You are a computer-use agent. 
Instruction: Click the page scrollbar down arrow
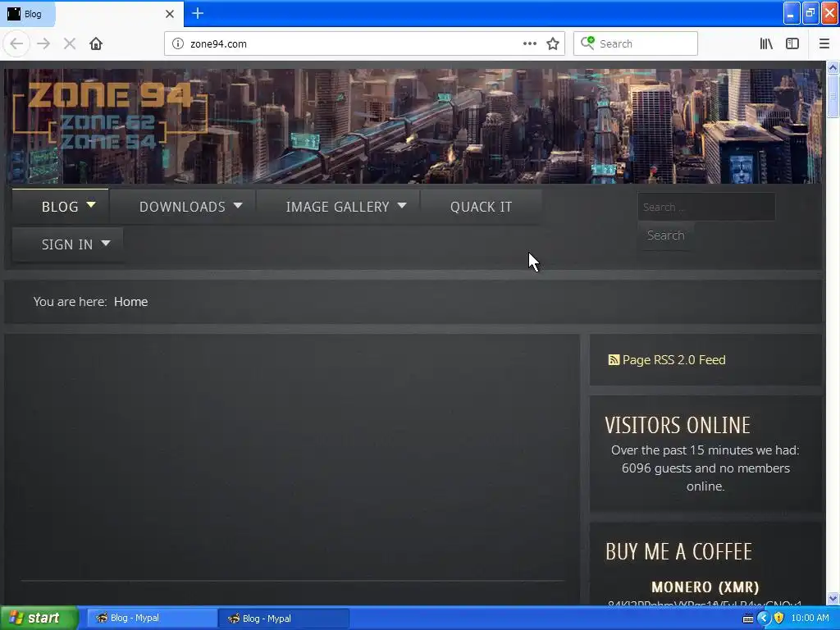tap(833, 598)
